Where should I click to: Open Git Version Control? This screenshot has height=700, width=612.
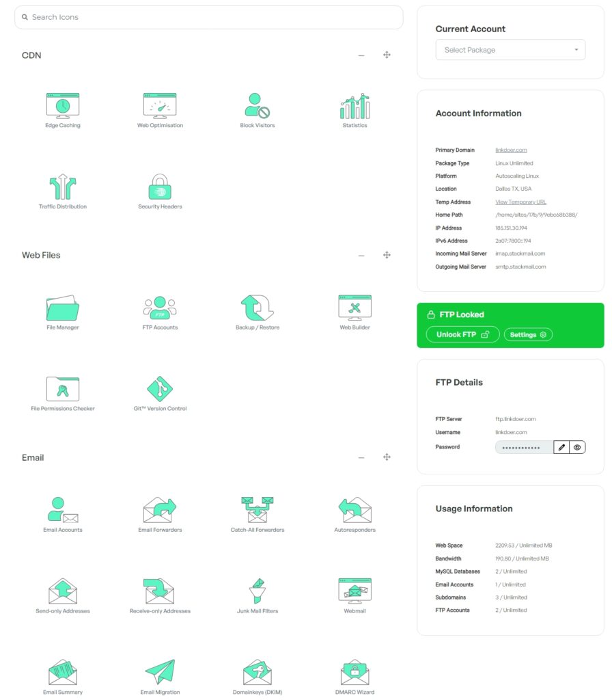pyautogui.click(x=160, y=390)
